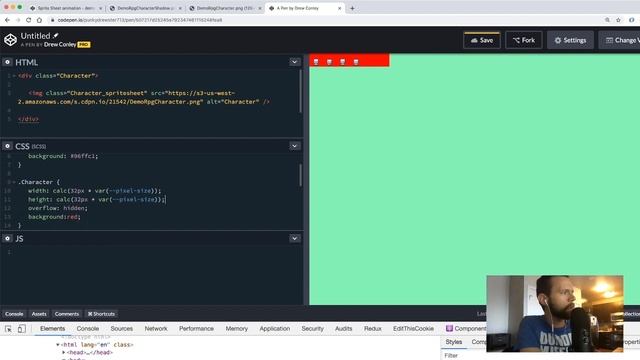Collapse the html lang node in DOM tree
640x360 pixels.
pyautogui.click(x=58, y=345)
